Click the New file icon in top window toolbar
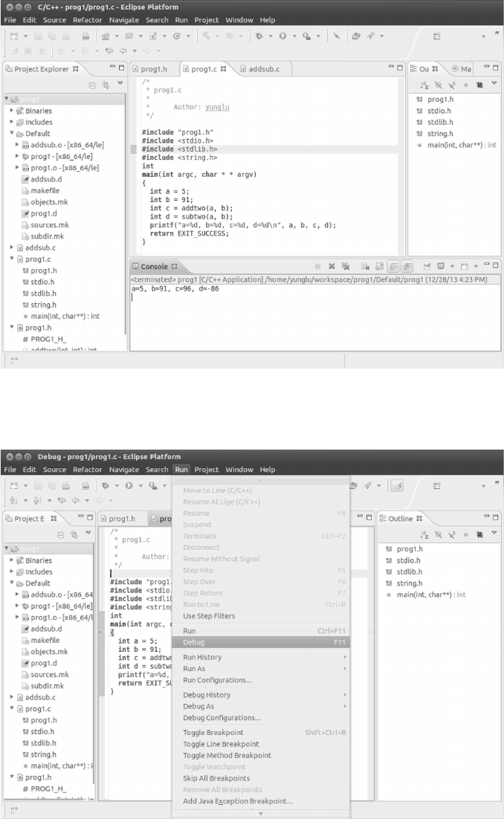The image size is (504, 819). (x=14, y=36)
